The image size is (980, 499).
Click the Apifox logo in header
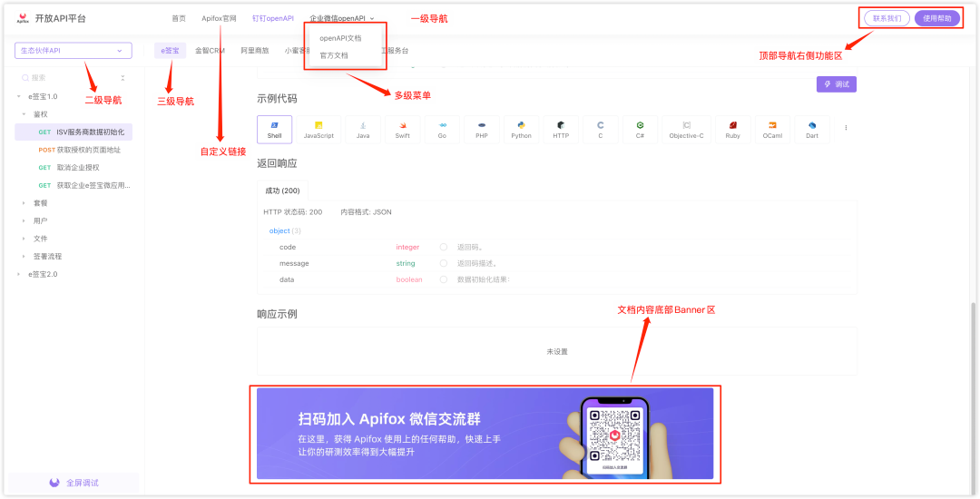[x=23, y=19]
